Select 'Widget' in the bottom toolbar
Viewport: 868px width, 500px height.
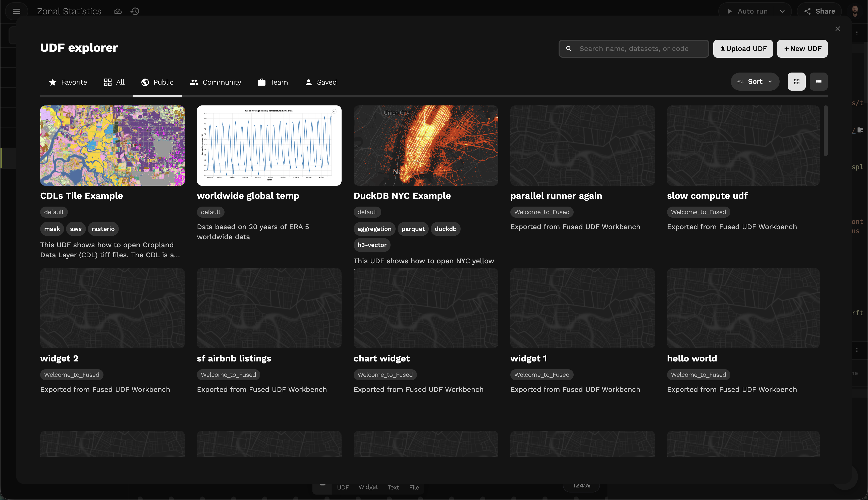pos(368,487)
